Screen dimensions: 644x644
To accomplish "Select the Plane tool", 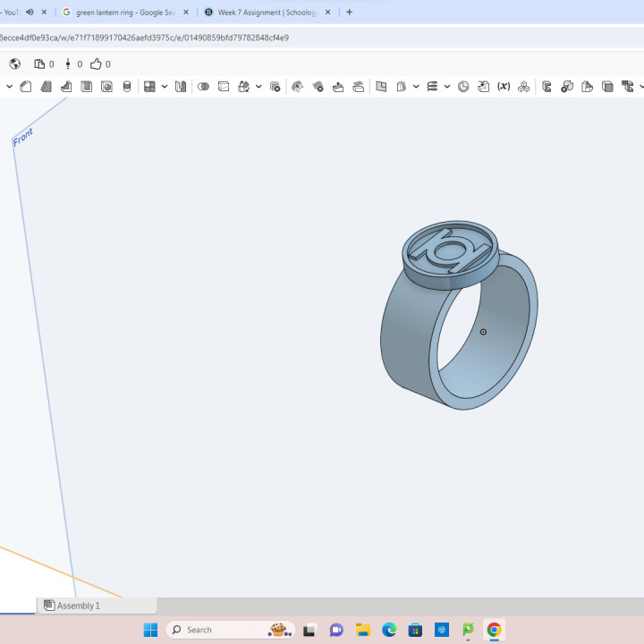I will point(381,87).
